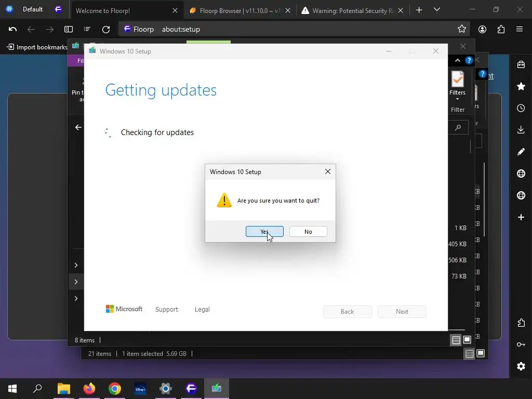
Task: Switch to the Floorp Browser v11.10.0 tab
Action: (240, 10)
